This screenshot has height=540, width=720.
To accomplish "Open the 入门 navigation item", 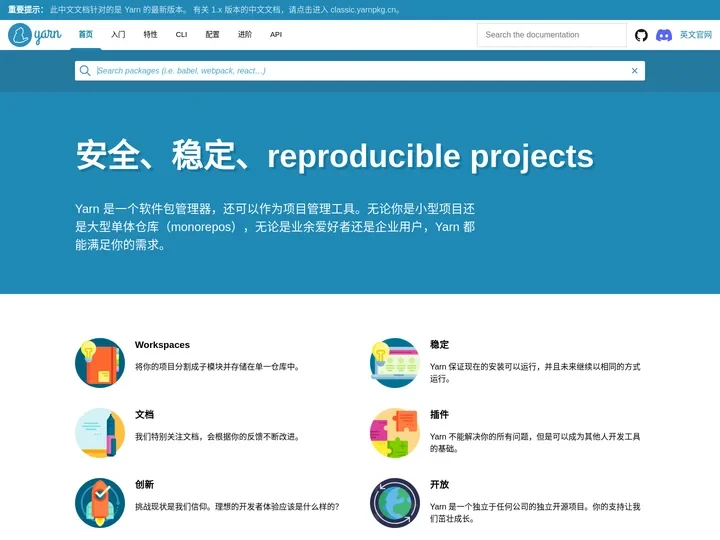I will [118, 34].
